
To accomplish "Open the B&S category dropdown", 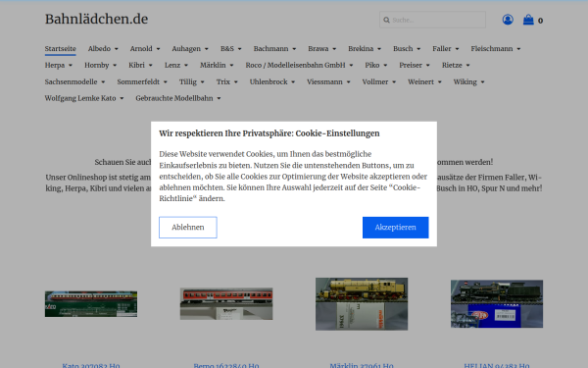I will pos(231,49).
